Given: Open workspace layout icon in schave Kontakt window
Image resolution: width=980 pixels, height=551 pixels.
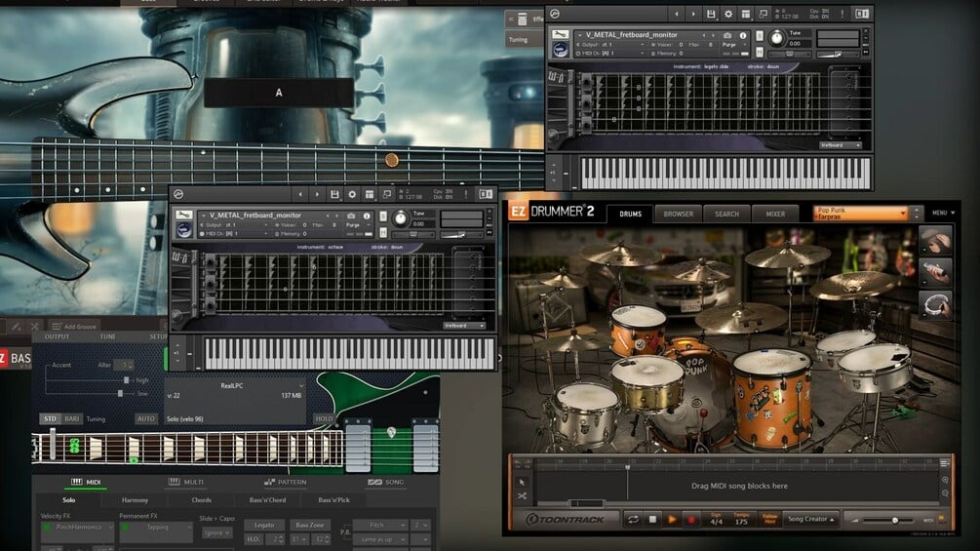Looking at the screenshot, I should [370, 195].
